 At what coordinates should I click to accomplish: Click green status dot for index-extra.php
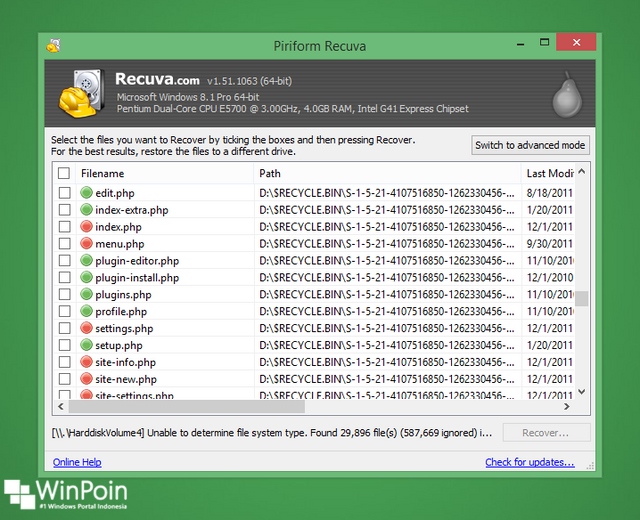point(86,209)
